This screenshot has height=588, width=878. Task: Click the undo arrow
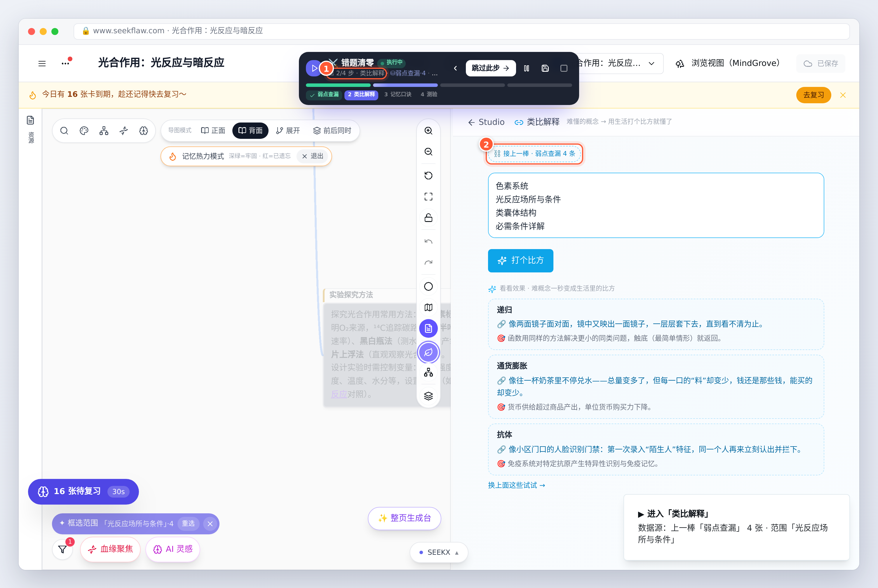428,242
